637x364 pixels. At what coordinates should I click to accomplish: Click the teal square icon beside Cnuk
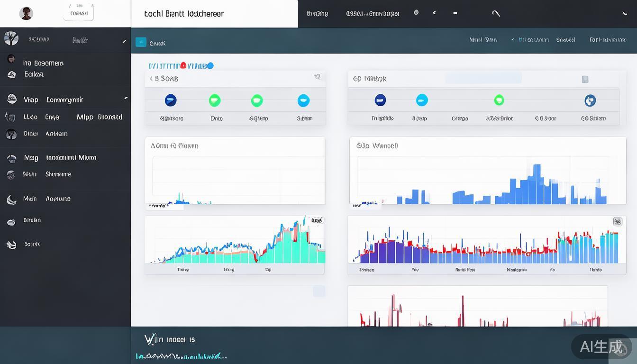pos(141,42)
